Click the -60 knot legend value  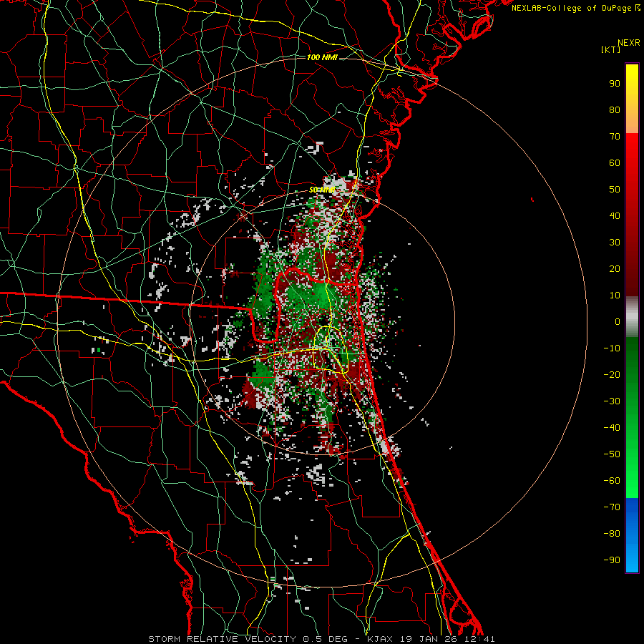click(x=612, y=481)
